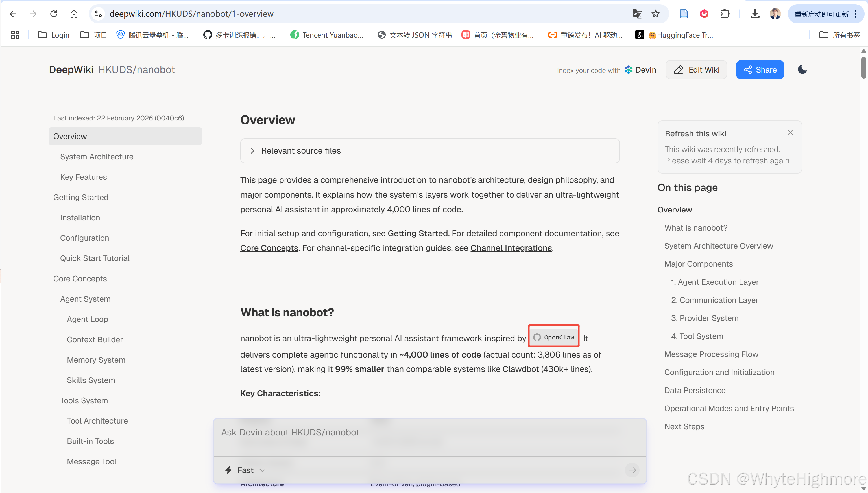Screen dimensions: 868x493
Task: Dismiss the Refresh this wiki notice
Action: [790, 132]
